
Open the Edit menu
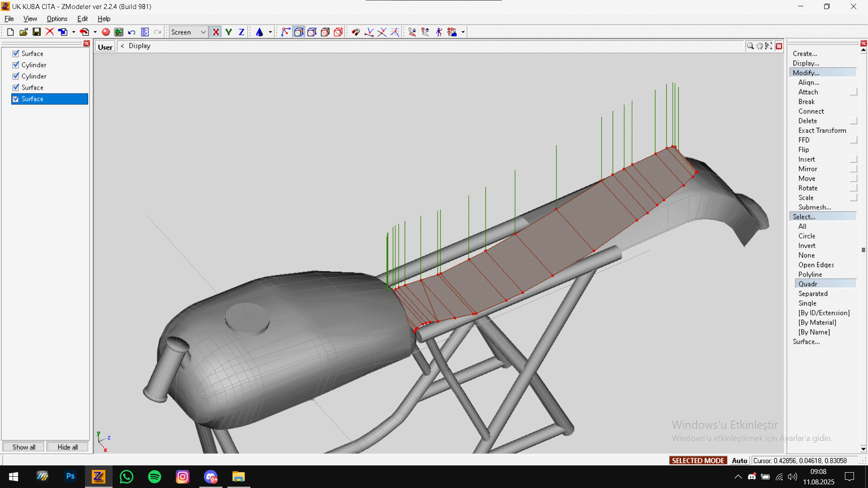click(x=82, y=19)
